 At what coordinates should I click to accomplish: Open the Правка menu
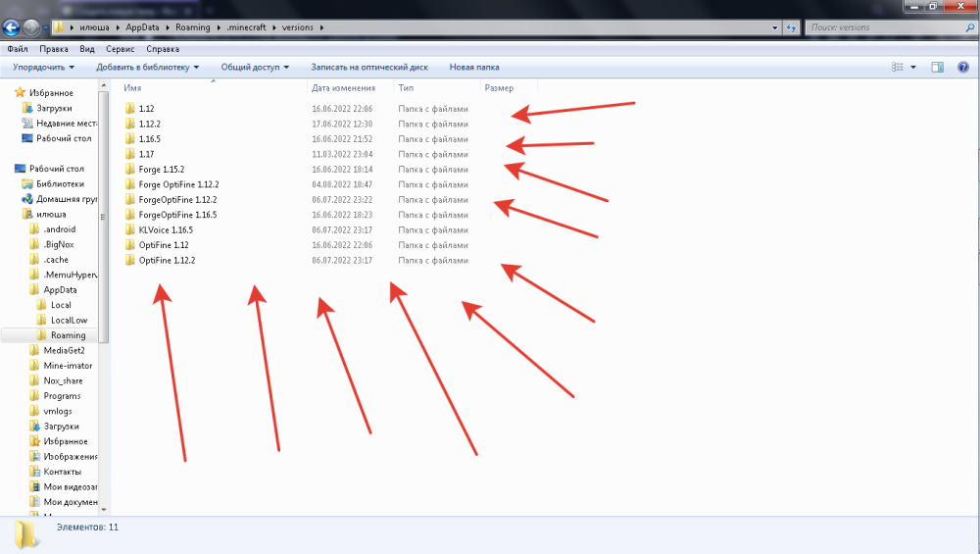(54, 49)
